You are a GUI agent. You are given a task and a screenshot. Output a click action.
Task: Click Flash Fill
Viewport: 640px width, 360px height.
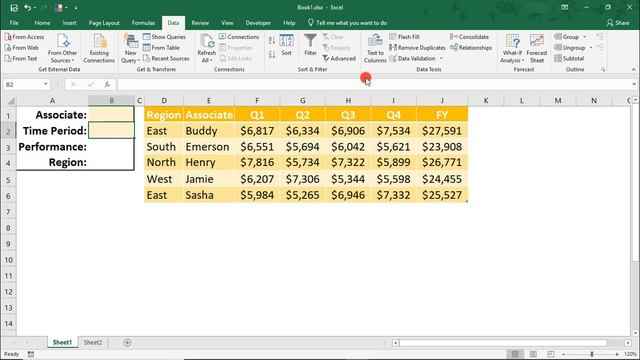404,37
